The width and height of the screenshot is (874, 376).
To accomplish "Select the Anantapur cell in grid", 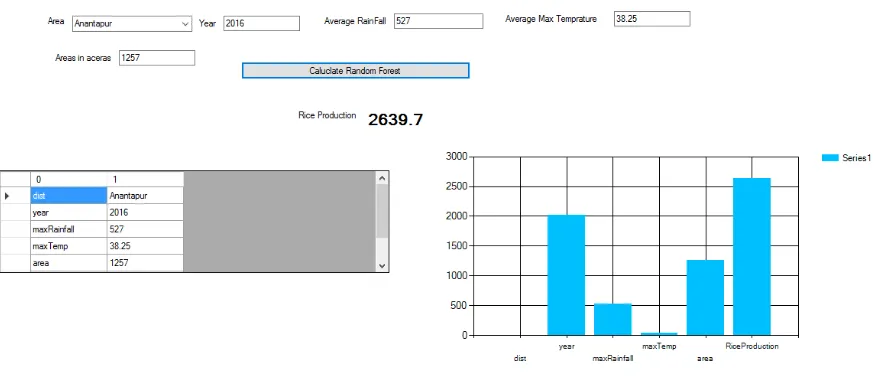I will click(145, 196).
